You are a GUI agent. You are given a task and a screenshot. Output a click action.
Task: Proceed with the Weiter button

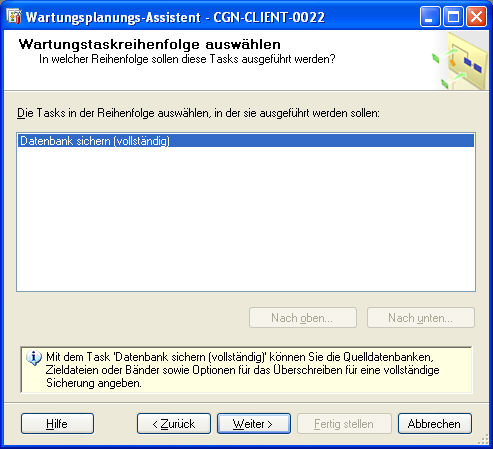click(254, 424)
